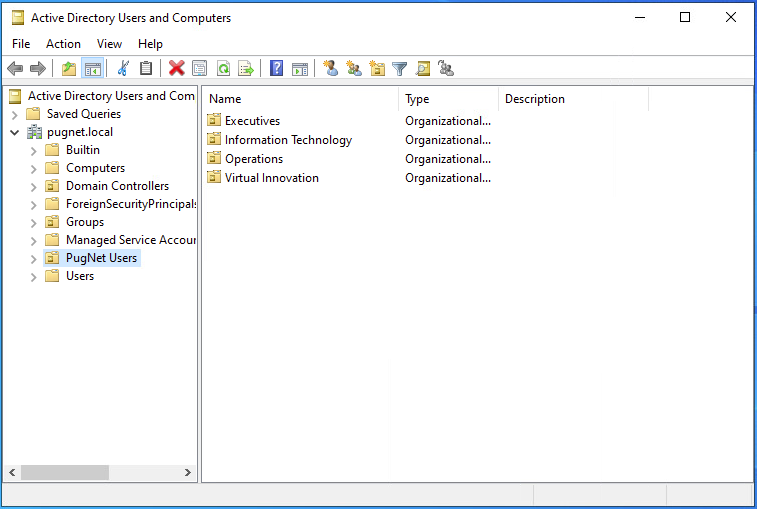The width and height of the screenshot is (757, 509).
Task: Create a new user with toolbar icon
Action: click(331, 69)
